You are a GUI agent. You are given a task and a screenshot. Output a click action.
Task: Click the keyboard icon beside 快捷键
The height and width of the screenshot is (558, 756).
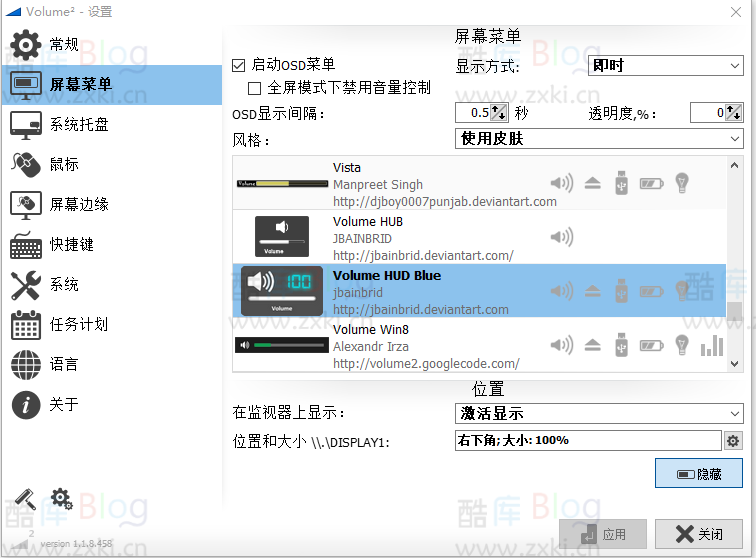pyautogui.click(x=26, y=245)
